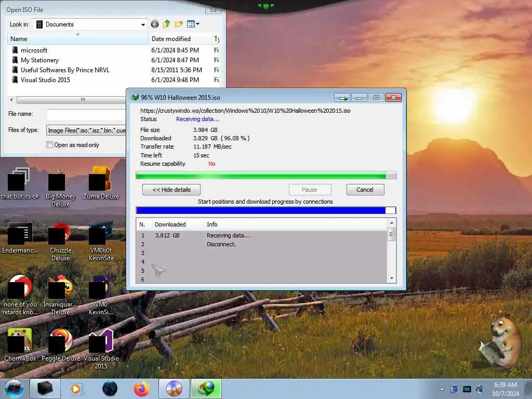Click Hide details button
Image resolution: width=532 pixels, height=399 pixels.
(171, 190)
